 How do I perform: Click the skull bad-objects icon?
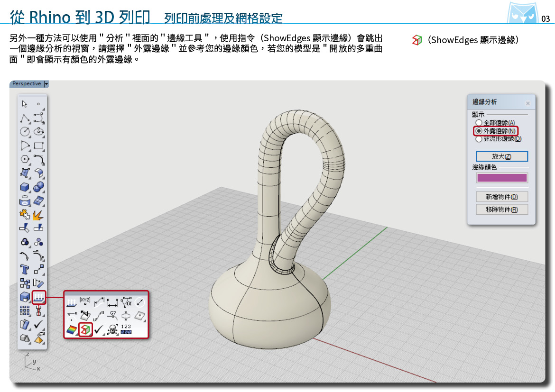click(x=112, y=330)
